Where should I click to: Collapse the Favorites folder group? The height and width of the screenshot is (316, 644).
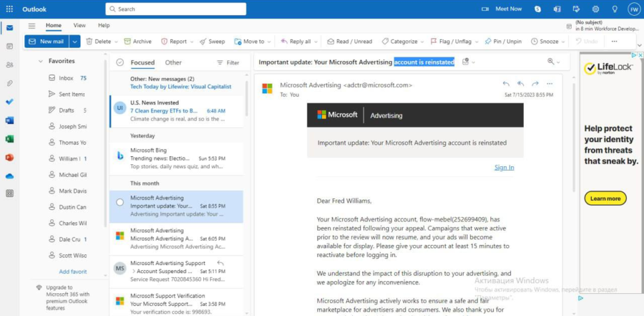[x=40, y=61]
